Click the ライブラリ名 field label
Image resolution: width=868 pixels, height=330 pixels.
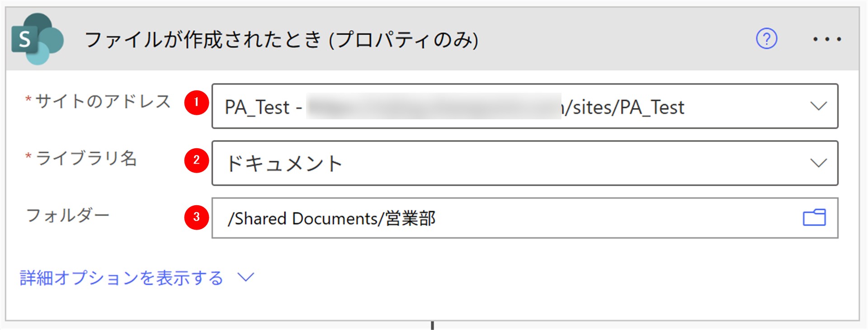(86, 158)
